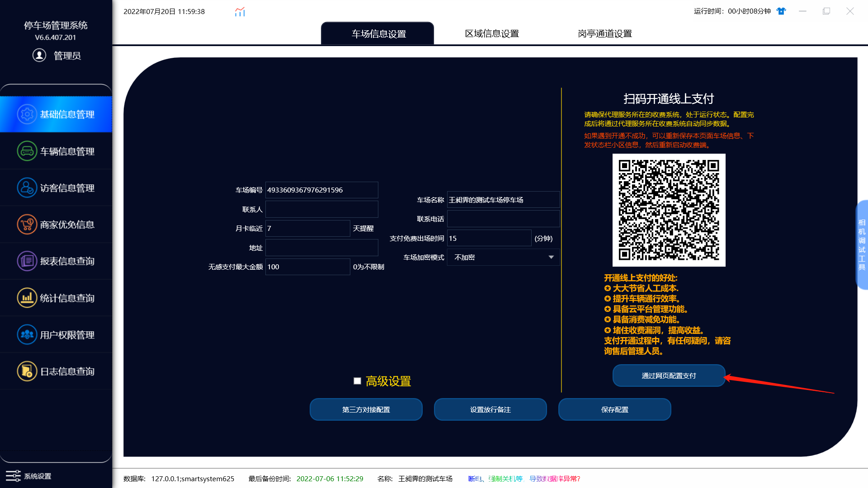Open the 访客信息管理 visitor icon
Image resolution: width=868 pixels, height=488 pixels.
(x=27, y=188)
